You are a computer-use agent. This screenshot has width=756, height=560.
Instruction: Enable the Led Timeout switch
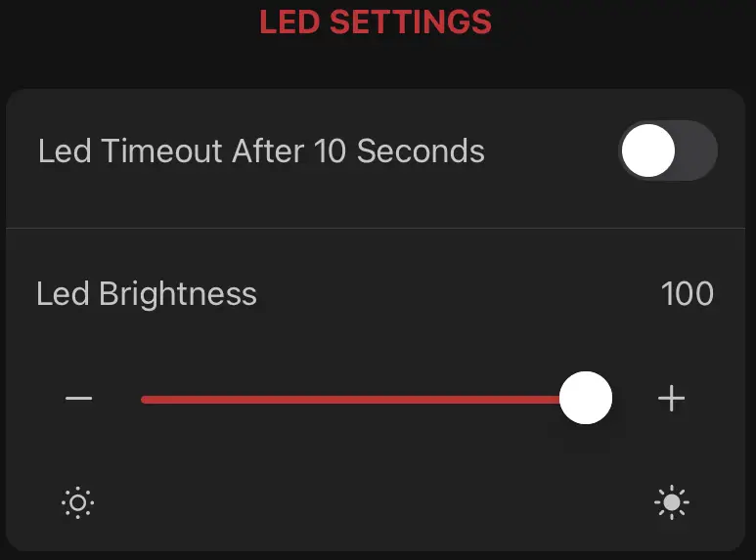point(668,151)
